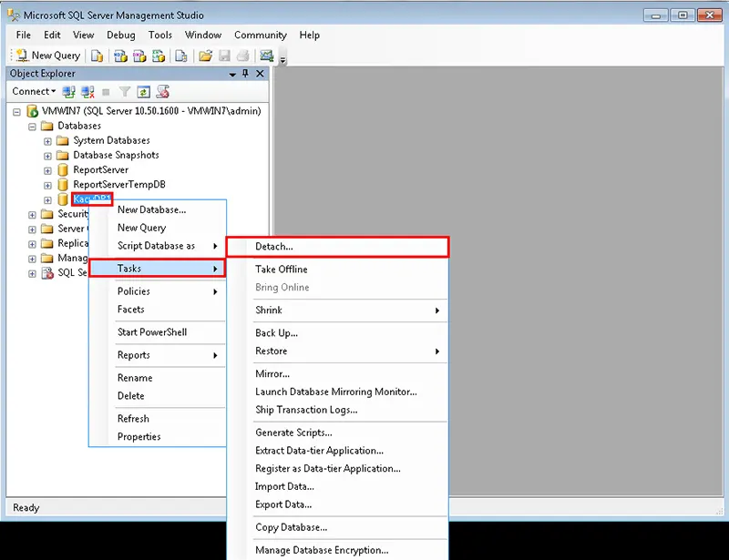
Task: Click Generate Scripts... menu entry
Action: pyautogui.click(x=337, y=433)
